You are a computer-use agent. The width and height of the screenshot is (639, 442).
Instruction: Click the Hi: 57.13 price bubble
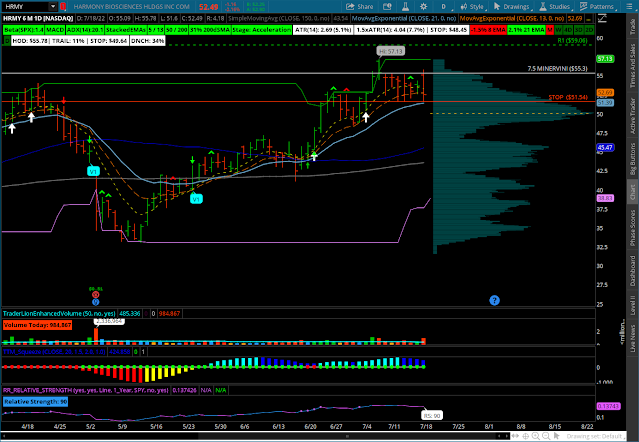click(390, 51)
